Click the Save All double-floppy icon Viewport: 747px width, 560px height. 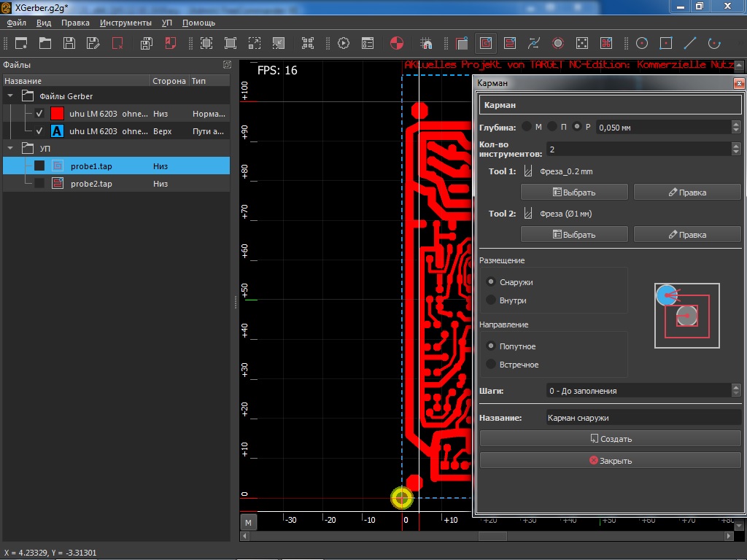pyautogui.click(x=146, y=43)
